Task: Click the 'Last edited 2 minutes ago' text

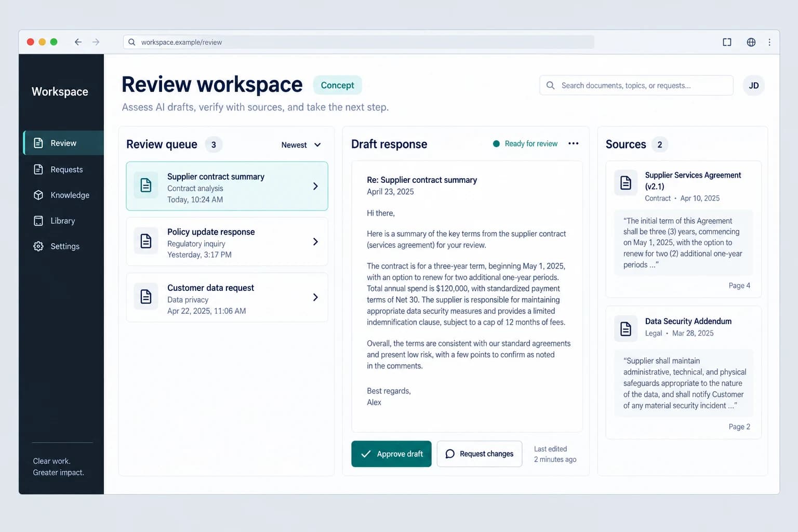Action: coord(555,454)
